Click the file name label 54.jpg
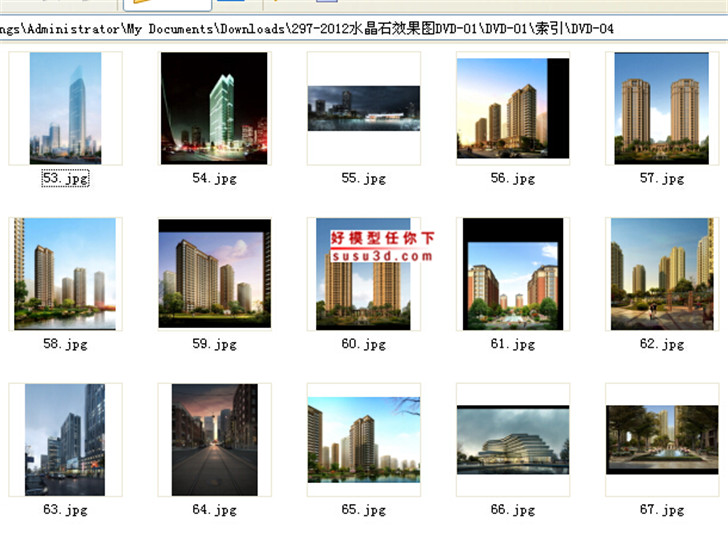This screenshot has width=728, height=533. (x=214, y=178)
